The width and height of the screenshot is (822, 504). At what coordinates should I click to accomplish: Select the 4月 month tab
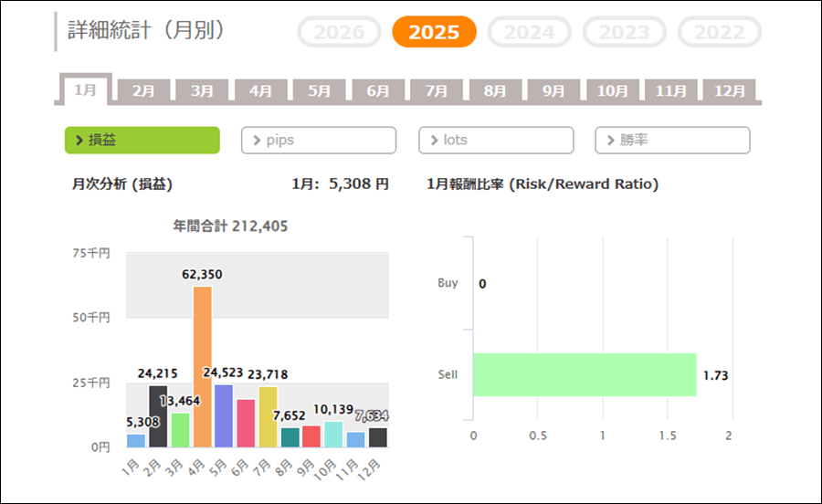pyautogui.click(x=260, y=91)
